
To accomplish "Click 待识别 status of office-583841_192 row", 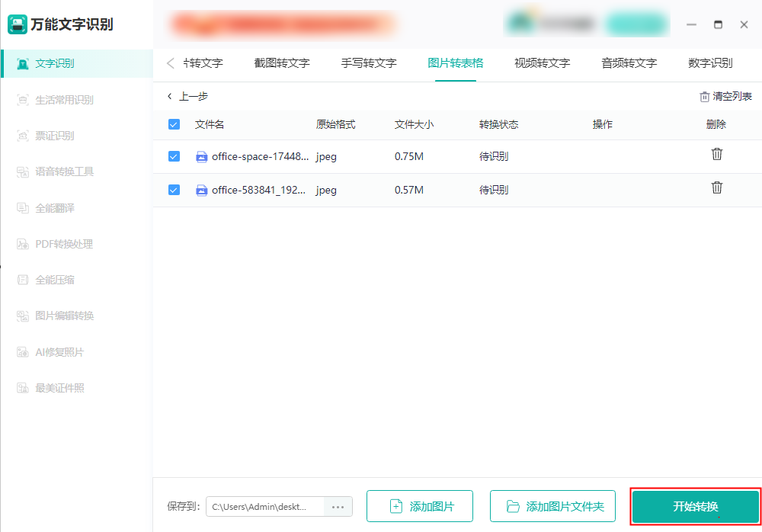I will point(494,190).
